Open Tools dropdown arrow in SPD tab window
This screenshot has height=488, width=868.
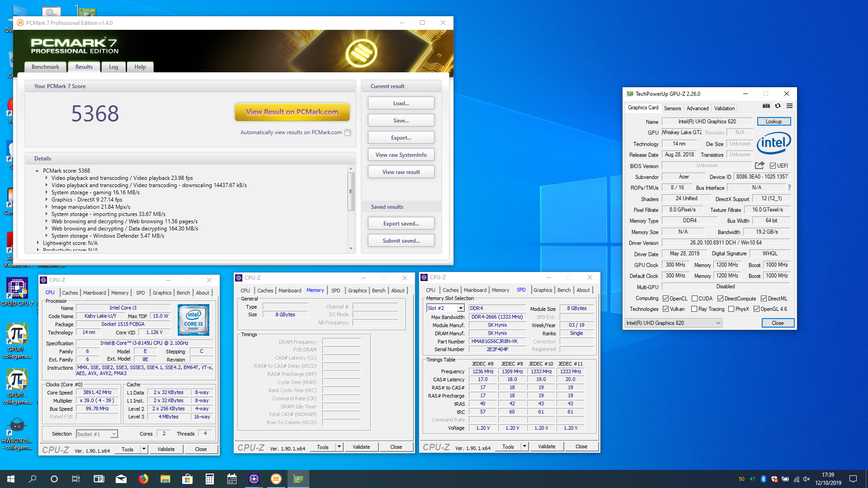coord(524,446)
